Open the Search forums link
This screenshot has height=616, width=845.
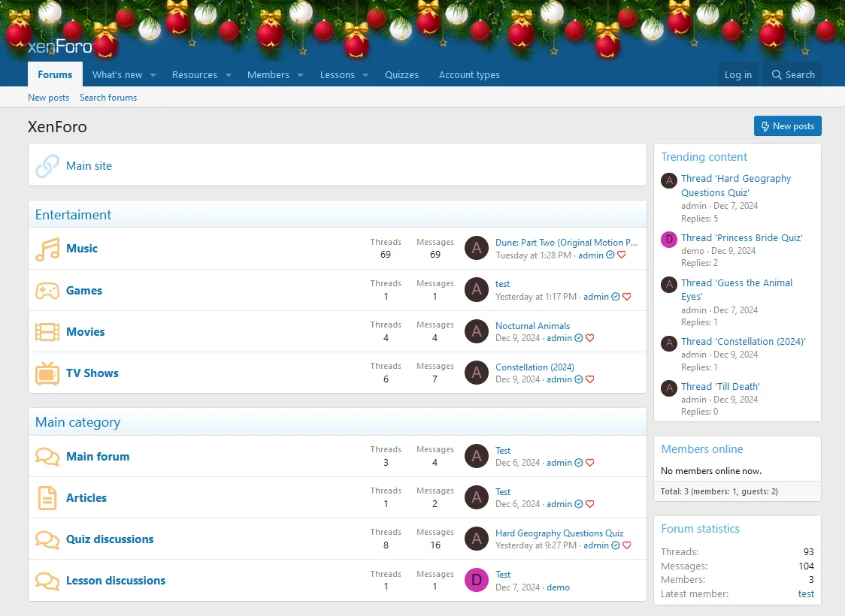108,98
